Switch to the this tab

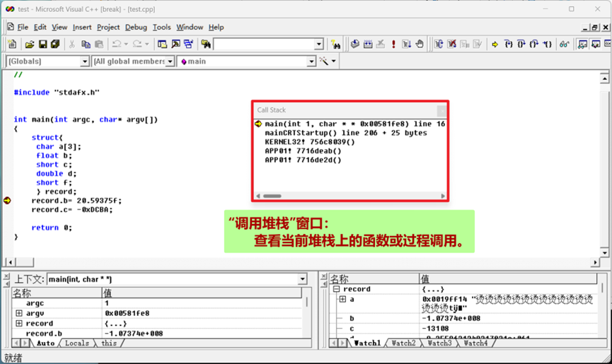click(109, 344)
